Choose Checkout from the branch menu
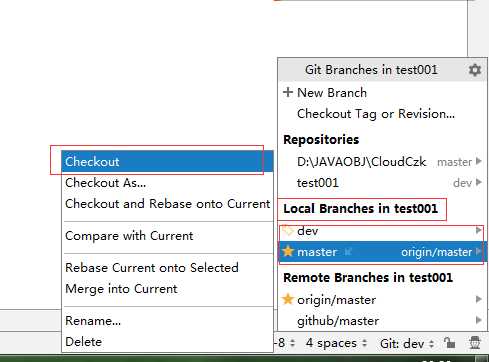The image size is (489, 362). tap(167, 161)
